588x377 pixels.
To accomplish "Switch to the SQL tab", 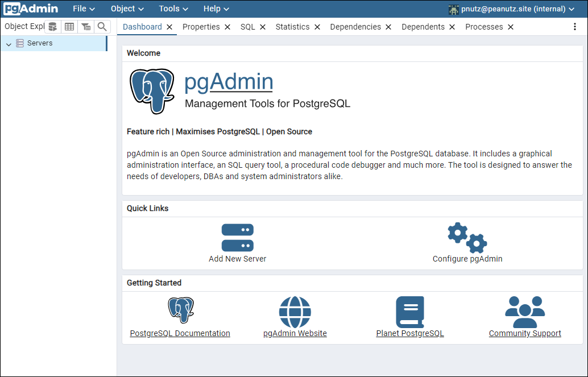I will click(x=247, y=27).
